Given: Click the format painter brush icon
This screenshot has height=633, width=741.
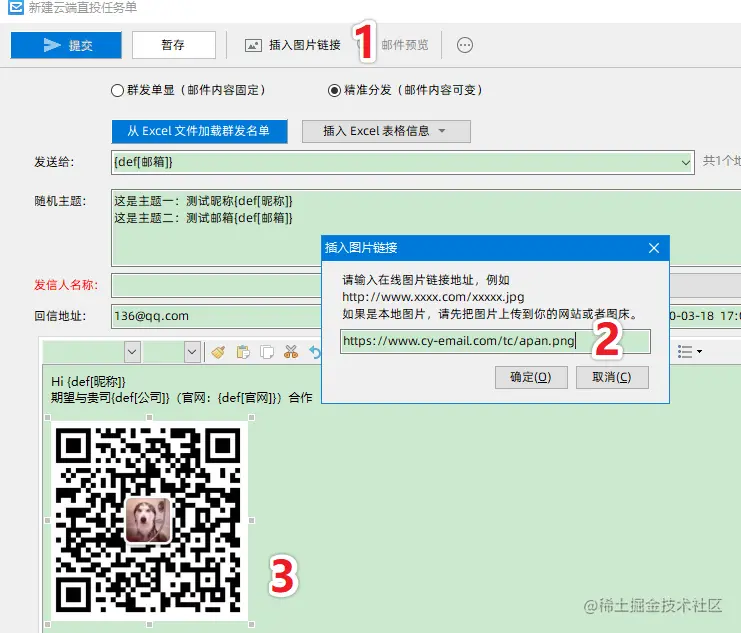Looking at the screenshot, I should (218, 352).
